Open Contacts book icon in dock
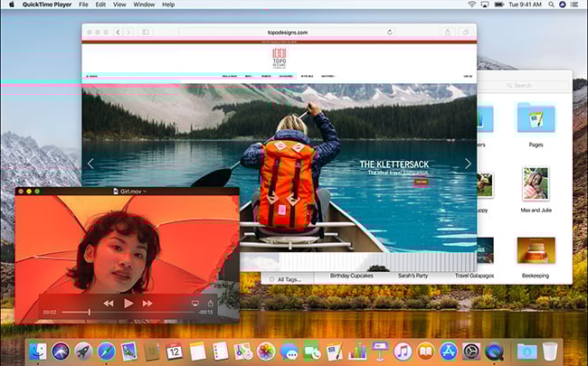588x366 pixels. 152,352
